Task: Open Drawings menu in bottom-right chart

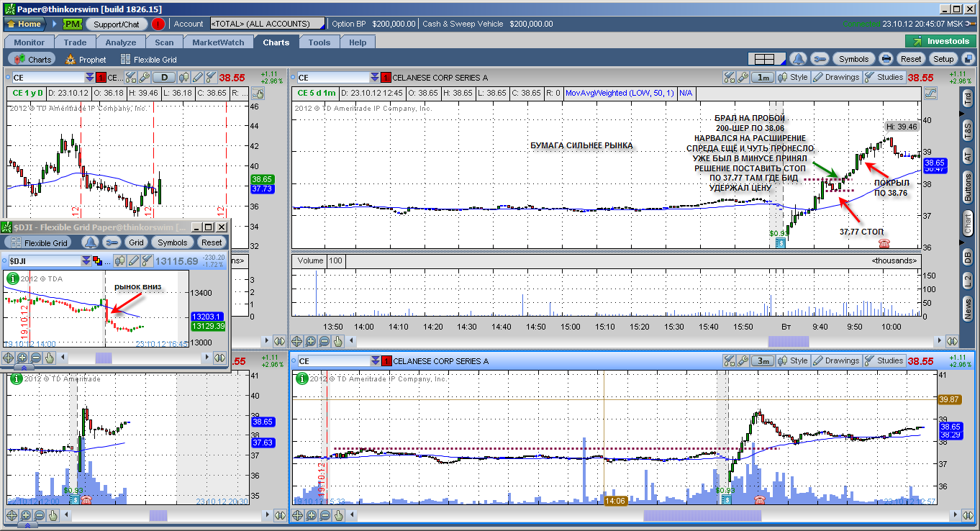Action: pos(836,360)
